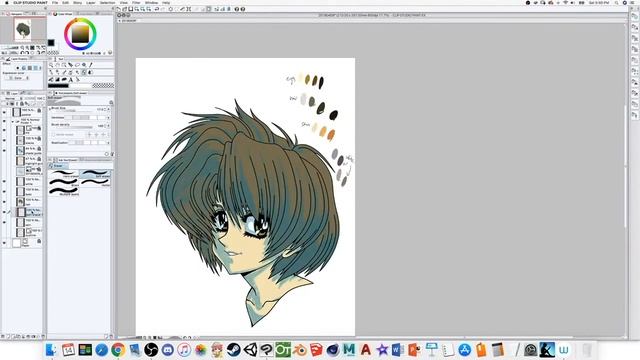Toggle visibility of the layer folder

(x=4, y=121)
